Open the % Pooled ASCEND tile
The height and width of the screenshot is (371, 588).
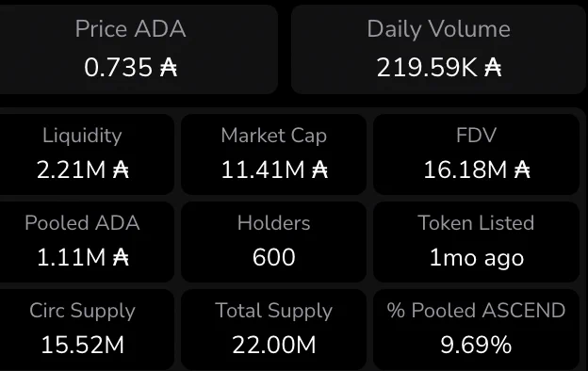pos(476,330)
